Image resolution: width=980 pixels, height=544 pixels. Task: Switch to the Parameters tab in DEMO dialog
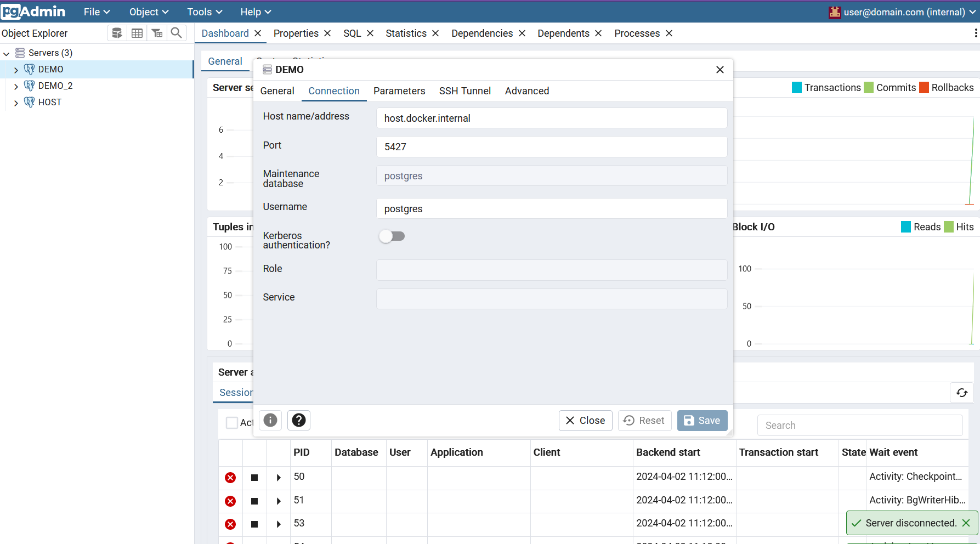[x=399, y=91]
